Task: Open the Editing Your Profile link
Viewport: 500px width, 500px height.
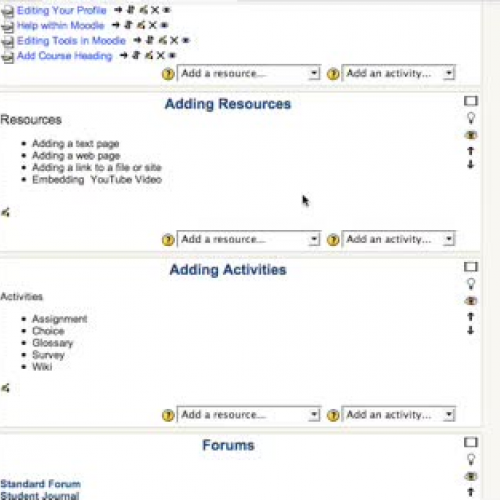Action: click(x=62, y=11)
